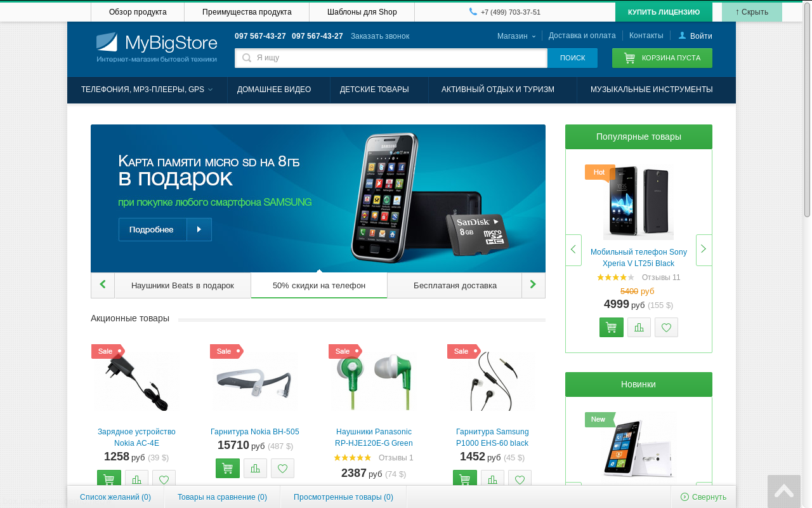Screen dimensions: 812x508
Task: Hide the top demo bar with Скрыть
Action: (x=752, y=12)
